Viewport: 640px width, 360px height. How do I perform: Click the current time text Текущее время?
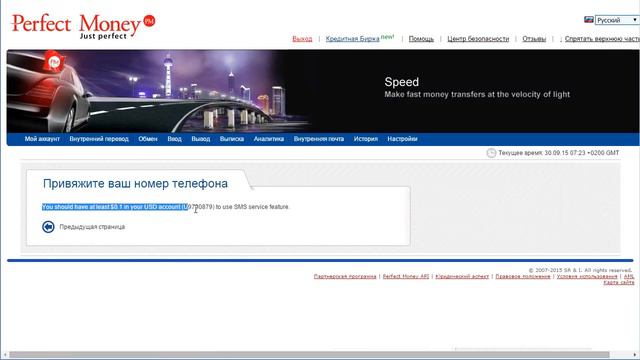pyautogui.click(x=559, y=153)
